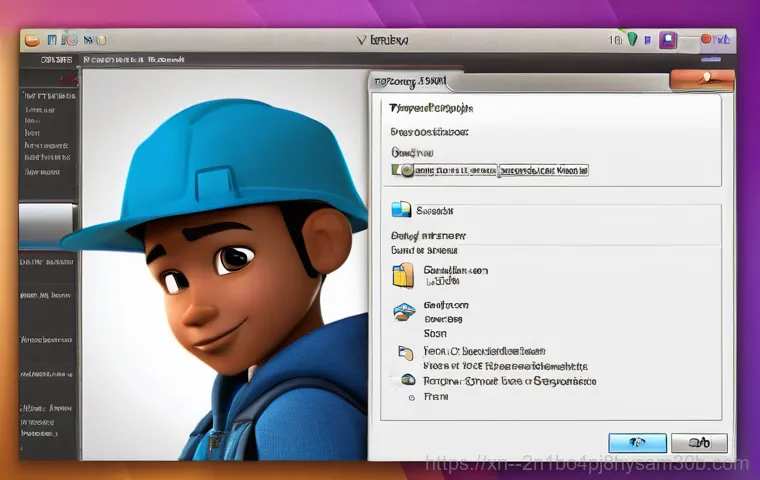Select the large yellow folder icon in dialog
The height and width of the screenshot is (480, 760).
pyautogui.click(x=403, y=275)
